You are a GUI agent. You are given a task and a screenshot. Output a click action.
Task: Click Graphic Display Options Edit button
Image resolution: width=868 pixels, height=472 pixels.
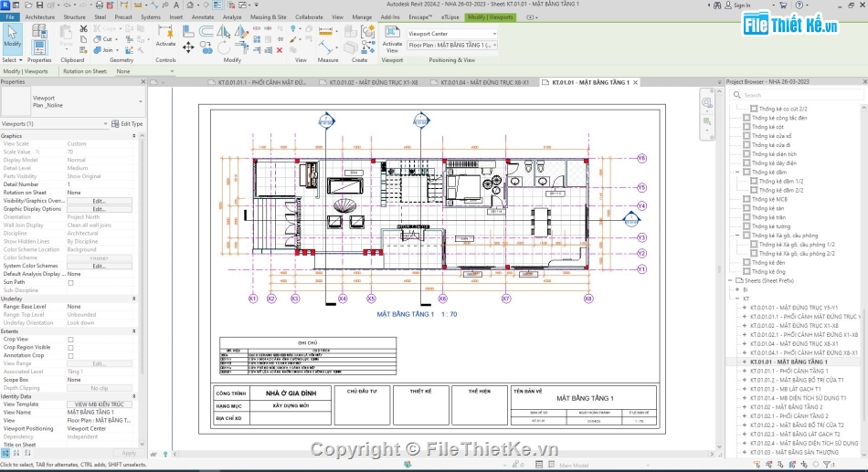99,210
